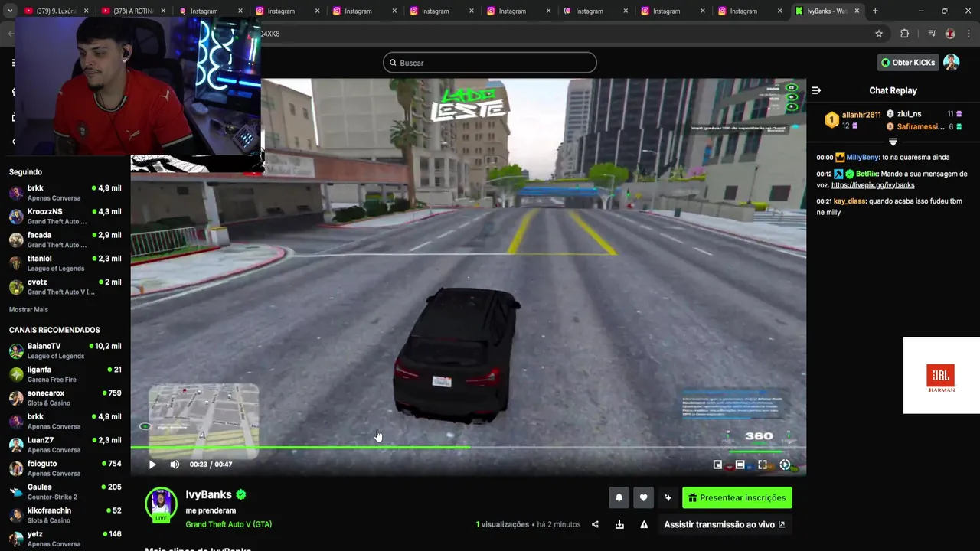
Task: Open picture-in-picture mini player icon
Action: click(x=717, y=465)
